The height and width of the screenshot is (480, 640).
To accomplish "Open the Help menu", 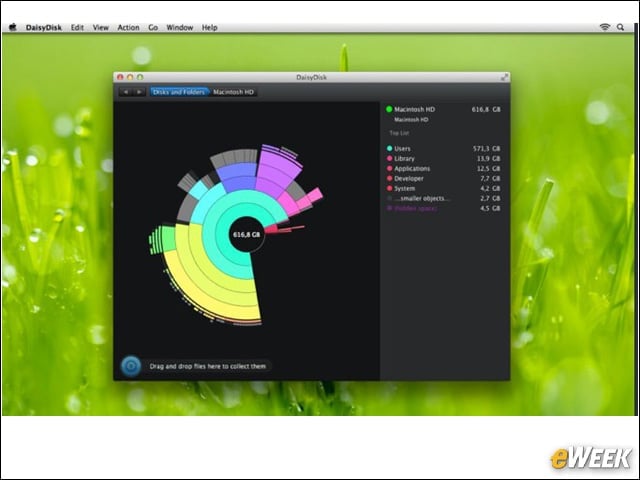I will [x=209, y=27].
